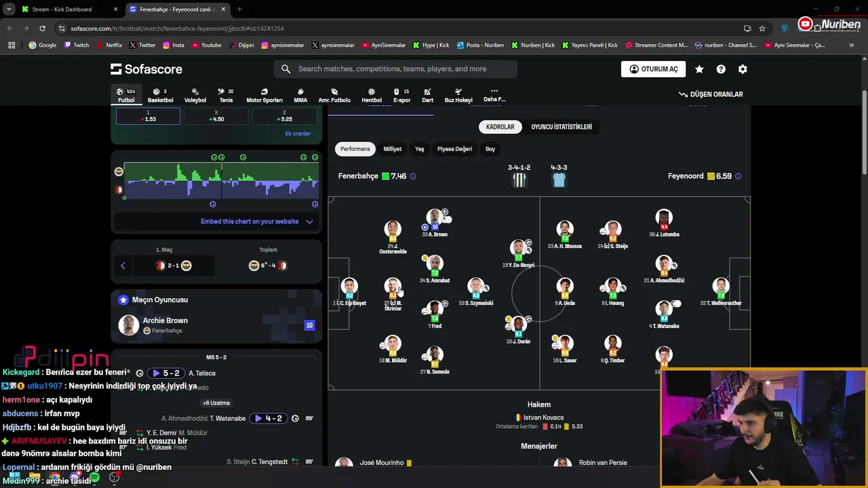The height and width of the screenshot is (488, 868).
Task: Play the 4-2 Watanabe goal highlight
Action: pyautogui.click(x=269, y=419)
